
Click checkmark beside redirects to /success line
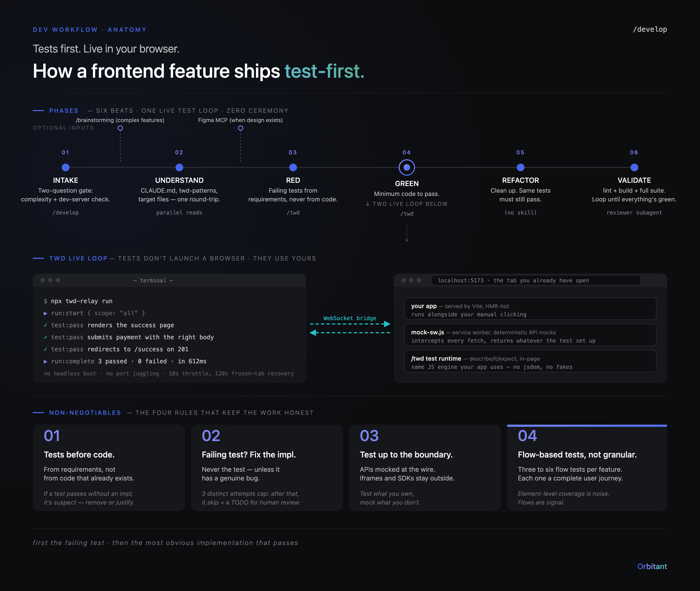click(46, 349)
